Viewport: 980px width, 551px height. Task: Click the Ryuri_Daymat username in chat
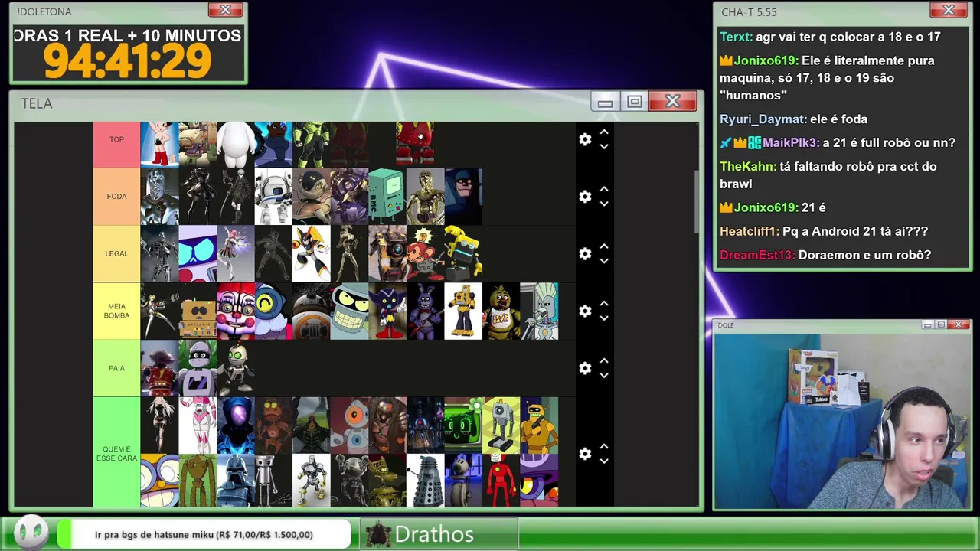[x=763, y=119]
